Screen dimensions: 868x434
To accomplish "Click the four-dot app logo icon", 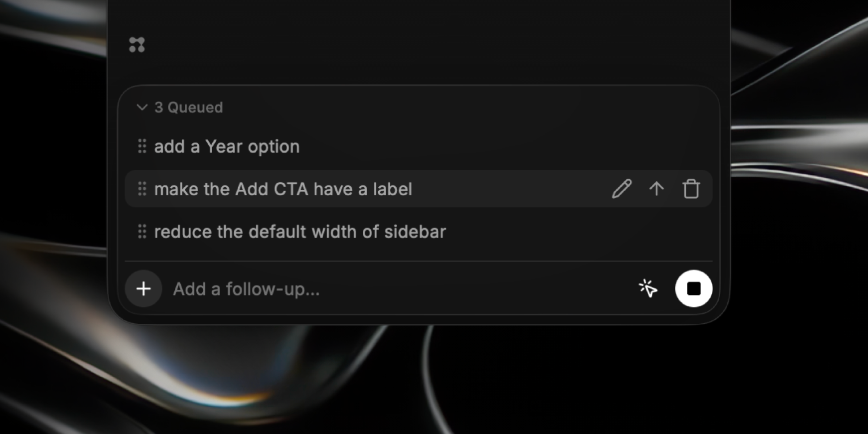I will click(137, 45).
